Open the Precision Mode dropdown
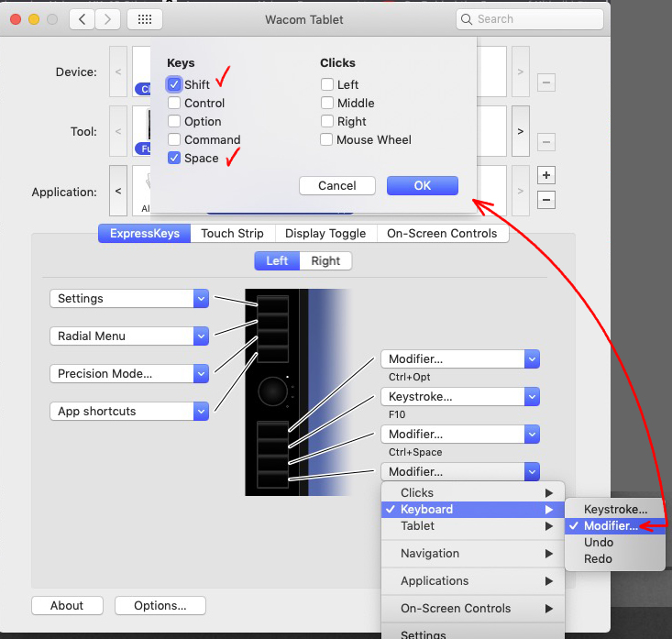Screen dimensions: 672x639 coord(129,374)
